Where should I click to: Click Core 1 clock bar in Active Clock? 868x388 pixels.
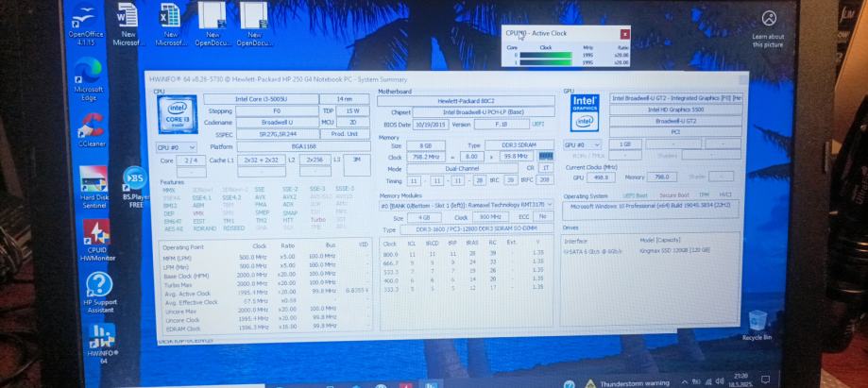pos(546,62)
